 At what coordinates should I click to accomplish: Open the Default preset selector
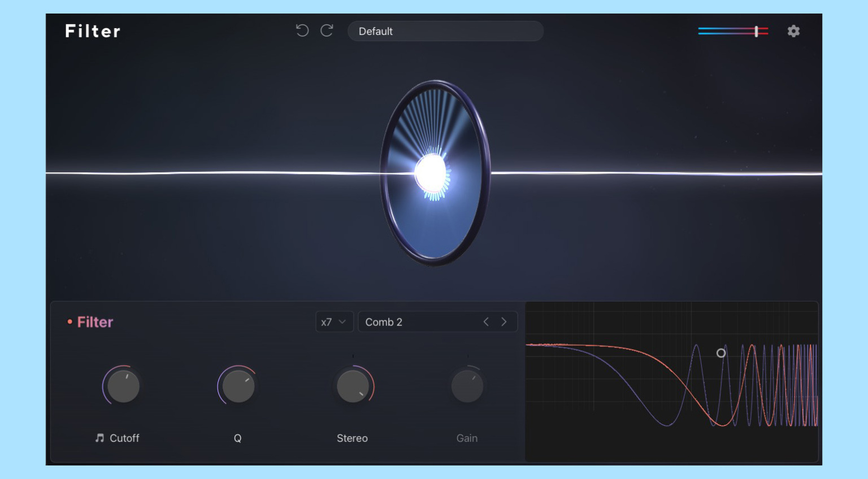pyautogui.click(x=445, y=31)
